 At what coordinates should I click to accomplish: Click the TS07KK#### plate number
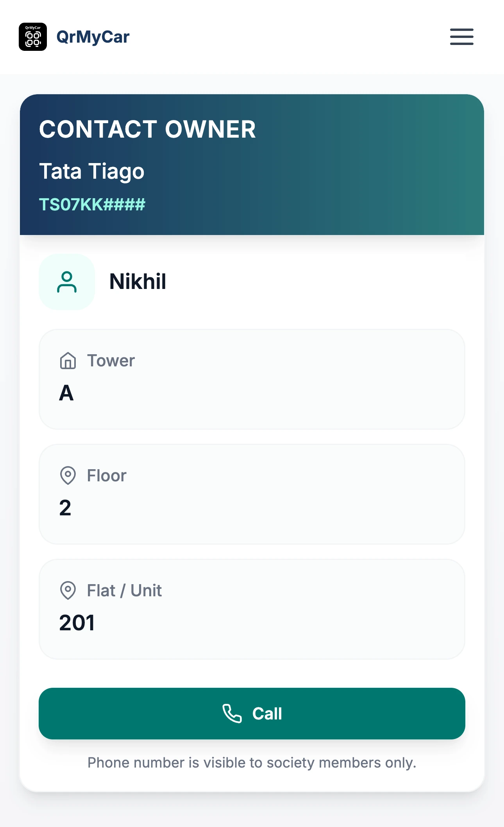pos(92,205)
